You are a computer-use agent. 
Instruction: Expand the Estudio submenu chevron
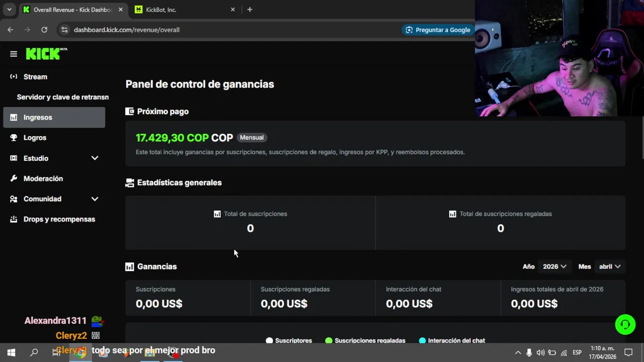click(95, 158)
